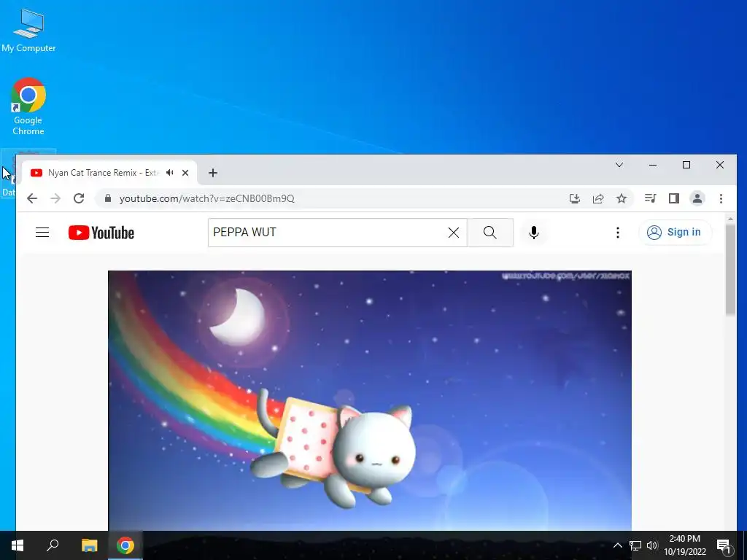This screenshot has height=560, width=747.
Task: Toggle Chrome side panel
Action: (x=673, y=198)
